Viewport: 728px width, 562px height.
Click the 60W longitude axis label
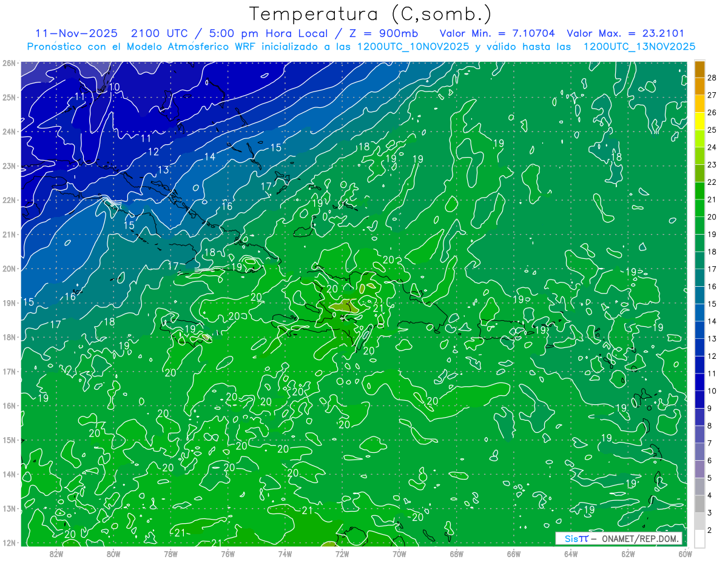pyautogui.click(x=685, y=554)
